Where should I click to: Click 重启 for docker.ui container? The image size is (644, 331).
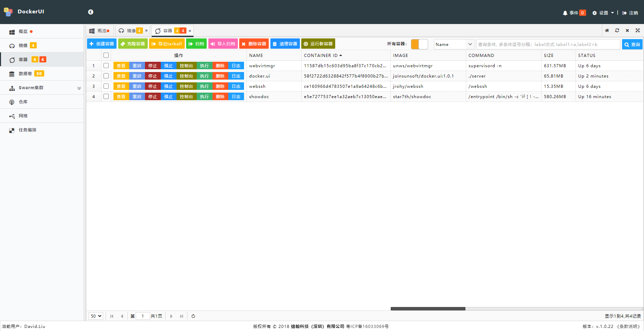point(137,76)
